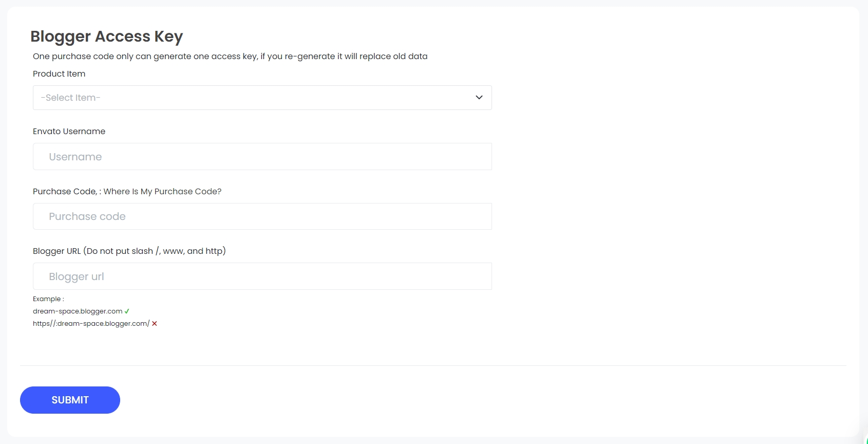Click the -Select Item- placeholder text
Image resolution: width=868 pixels, height=444 pixels.
[70, 98]
